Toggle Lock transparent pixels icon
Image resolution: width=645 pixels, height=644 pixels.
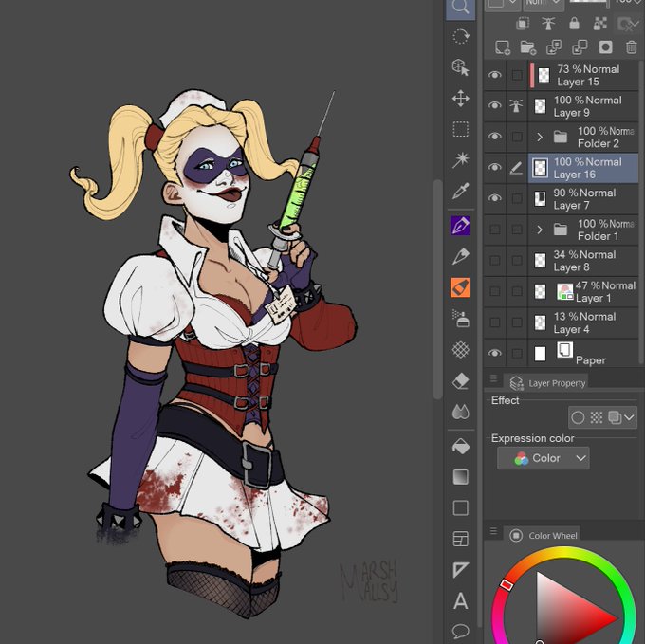pyautogui.click(x=600, y=24)
